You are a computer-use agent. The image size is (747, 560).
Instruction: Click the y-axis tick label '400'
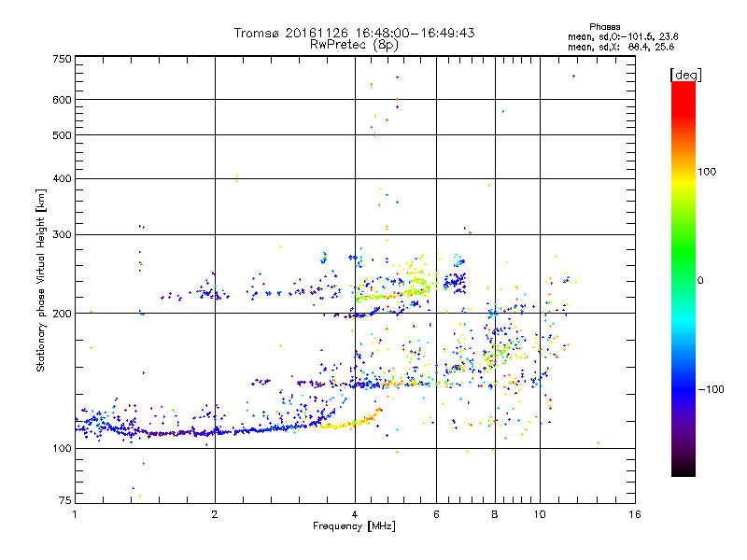tap(62, 179)
